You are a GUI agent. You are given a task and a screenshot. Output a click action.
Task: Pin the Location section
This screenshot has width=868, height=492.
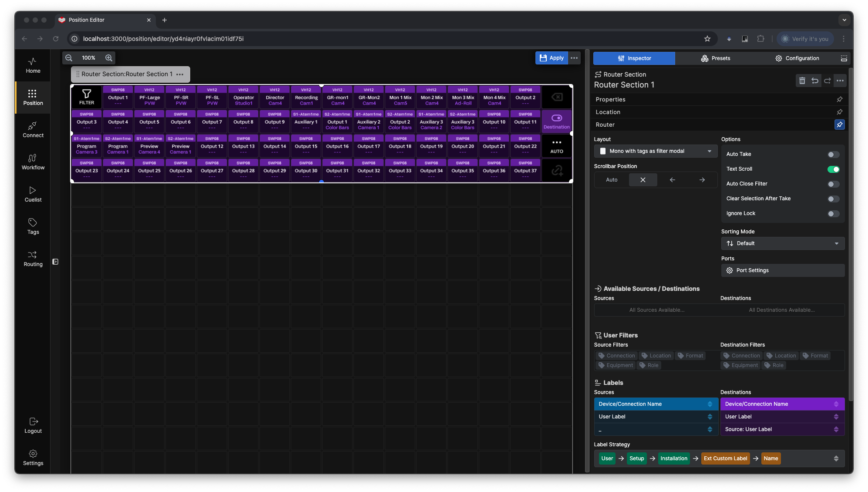pyautogui.click(x=840, y=112)
